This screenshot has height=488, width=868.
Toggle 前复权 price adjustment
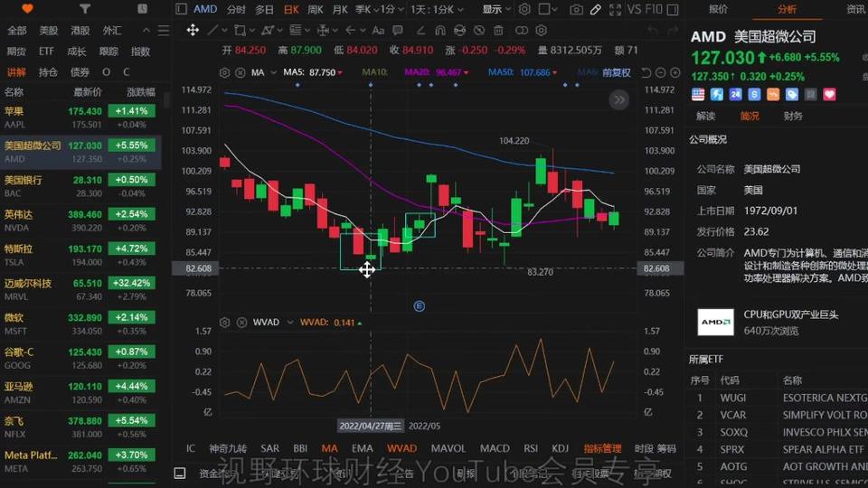[x=616, y=72]
